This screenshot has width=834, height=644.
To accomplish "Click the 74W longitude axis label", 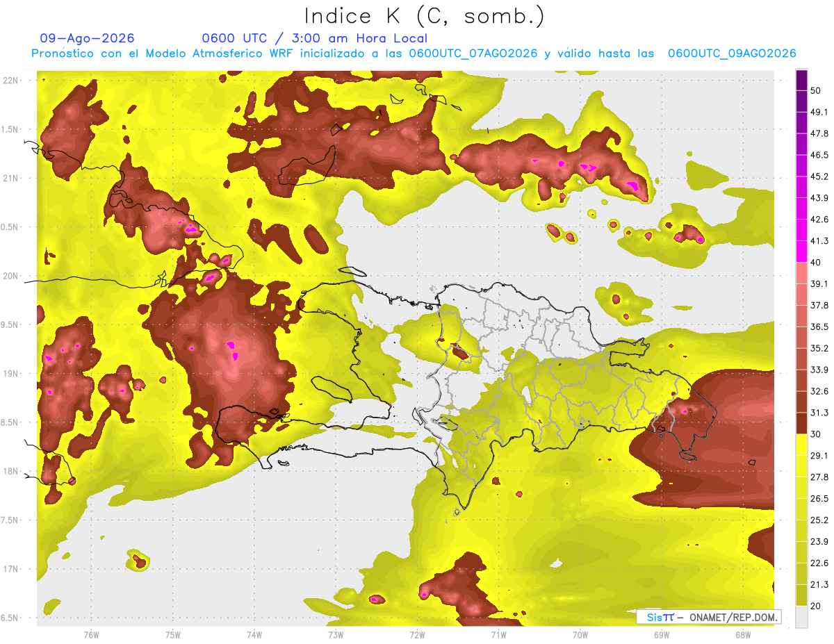I will pos(254,634).
